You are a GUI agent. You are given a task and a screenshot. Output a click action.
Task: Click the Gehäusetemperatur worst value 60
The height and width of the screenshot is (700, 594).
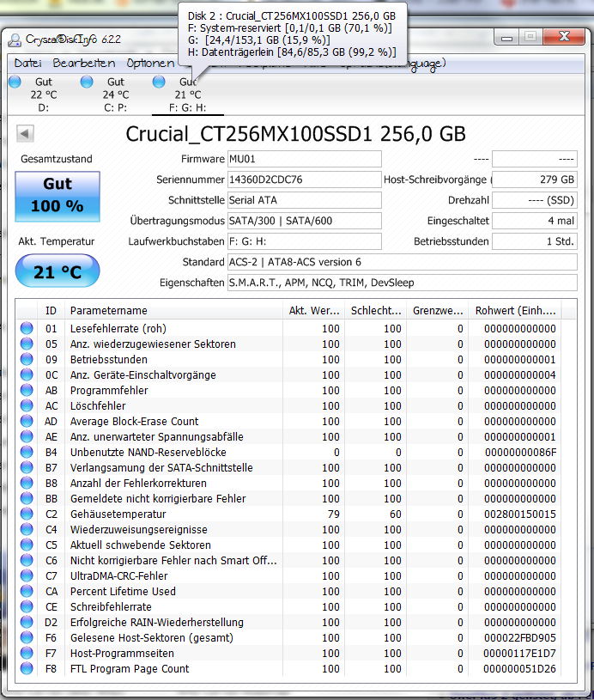tap(396, 514)
